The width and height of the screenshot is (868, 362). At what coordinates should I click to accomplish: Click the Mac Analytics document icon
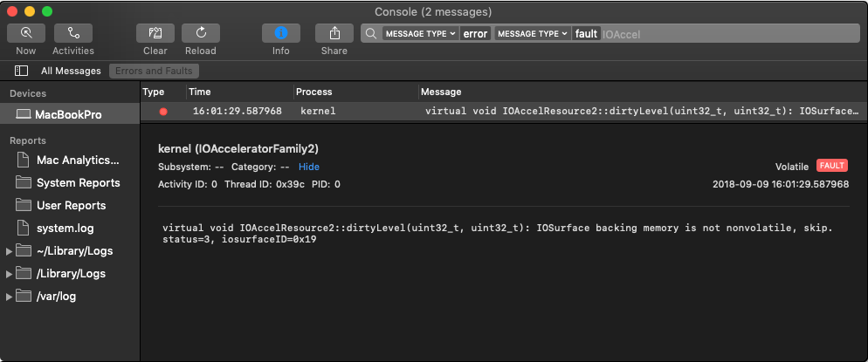click(23, 161)
